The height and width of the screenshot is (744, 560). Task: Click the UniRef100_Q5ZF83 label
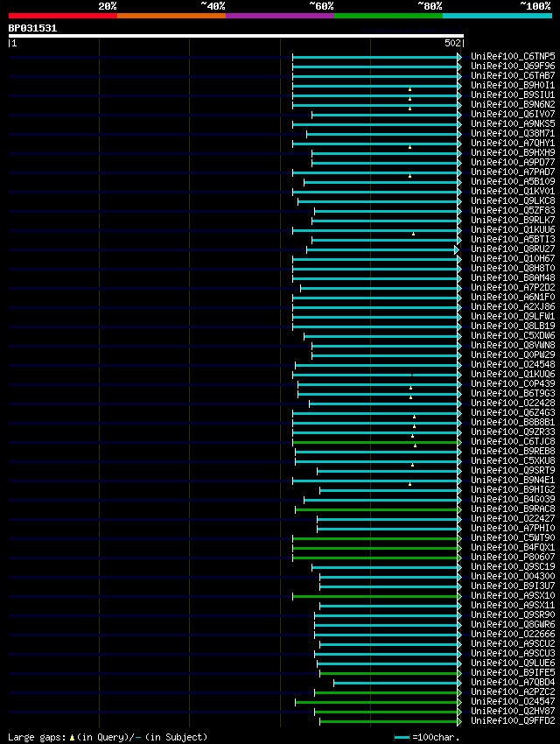[x=513, y=211]
